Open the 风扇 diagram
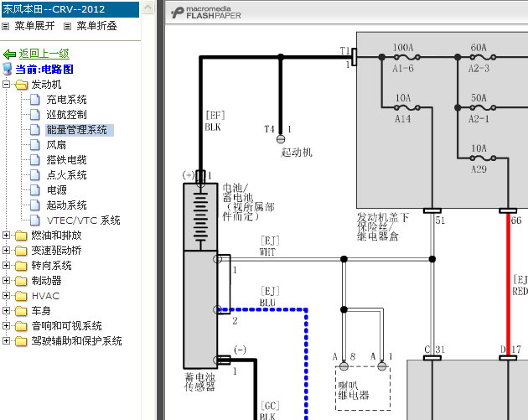Image resolution: width=528 pixels, height=420 pixels. point(56,145)
